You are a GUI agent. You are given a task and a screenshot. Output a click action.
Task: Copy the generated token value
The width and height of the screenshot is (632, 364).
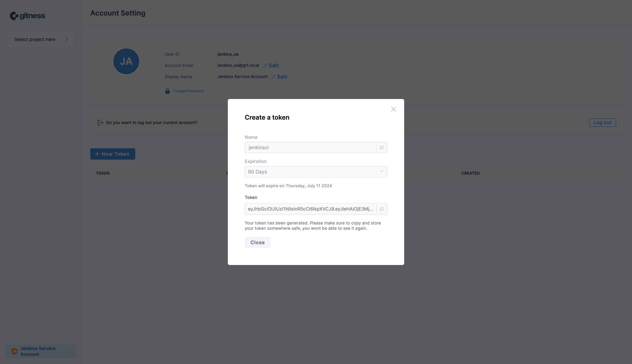click(382, 209)
